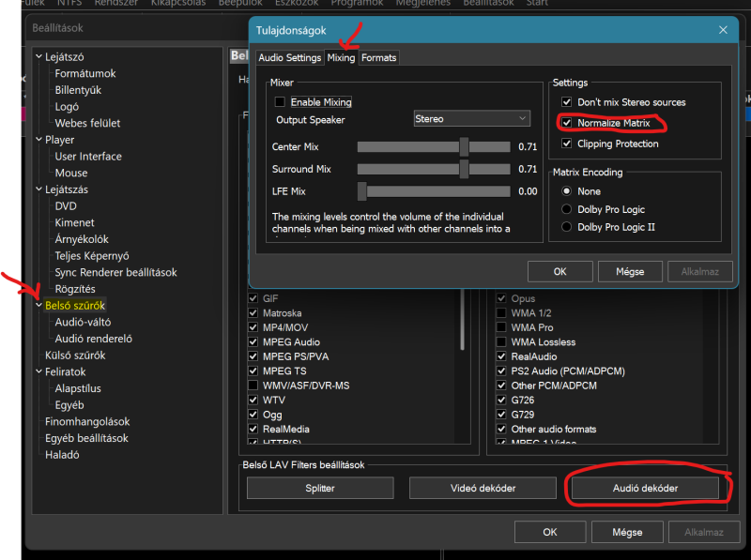Click Mégse in Beállítások window
The width and height of the screenshot is (751, 560).
tap(627, 532)
